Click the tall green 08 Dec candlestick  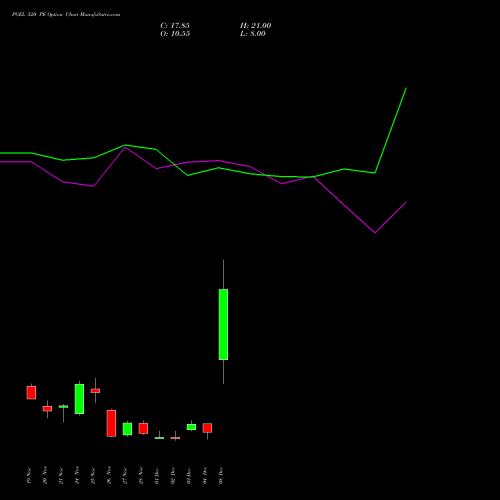point(223,324)
